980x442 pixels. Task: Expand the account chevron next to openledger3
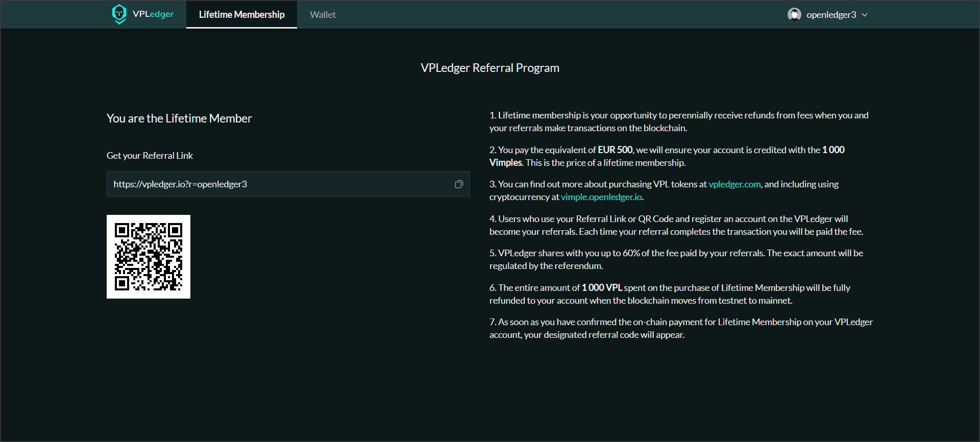(x=865, y=15)
